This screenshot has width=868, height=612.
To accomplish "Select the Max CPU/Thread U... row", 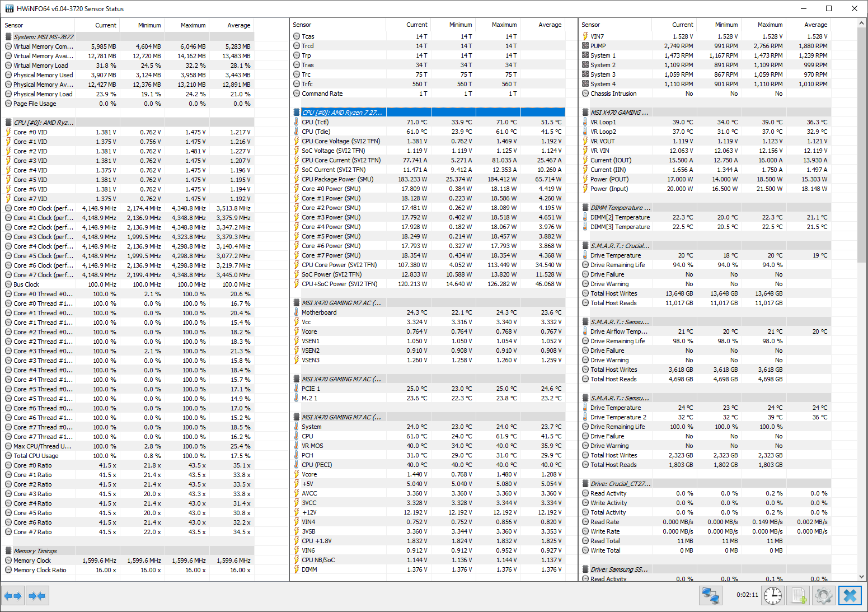I will 129,446.
